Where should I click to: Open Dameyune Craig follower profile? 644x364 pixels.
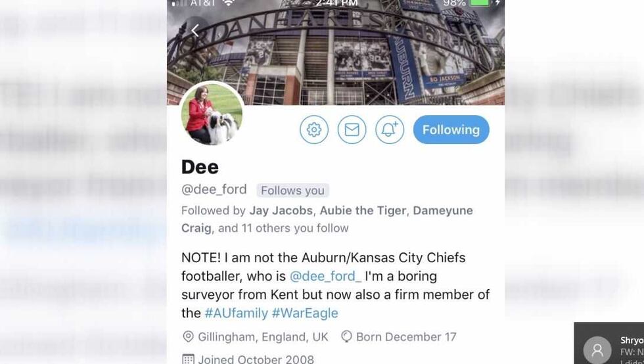196,228
